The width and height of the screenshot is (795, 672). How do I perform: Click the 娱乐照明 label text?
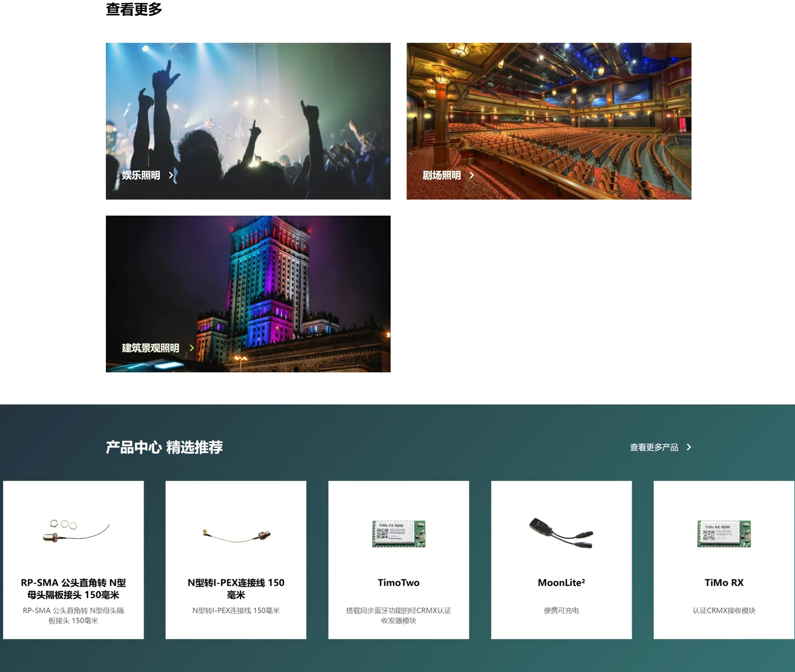[x=141, y=175]
